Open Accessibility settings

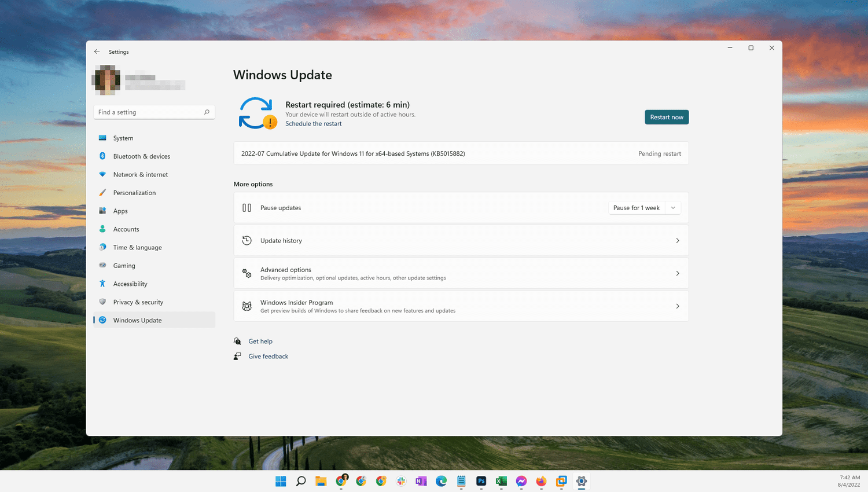click(x=154, y=284)
